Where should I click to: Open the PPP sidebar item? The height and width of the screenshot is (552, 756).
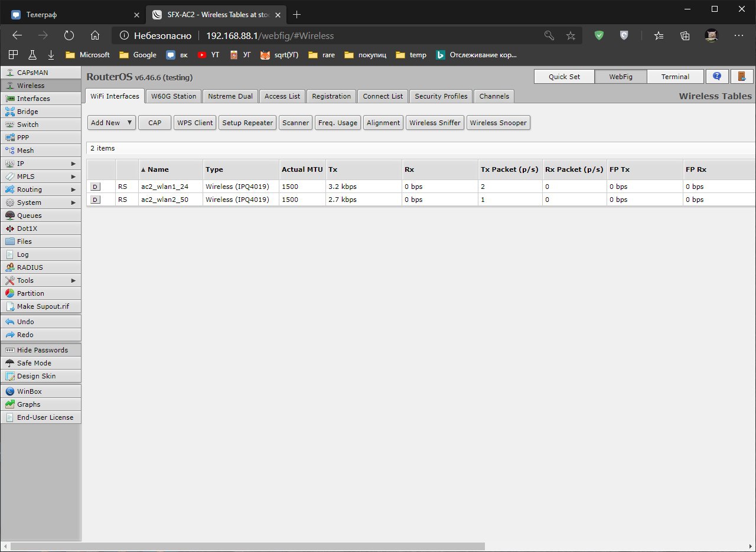click(x=41, y=138)
